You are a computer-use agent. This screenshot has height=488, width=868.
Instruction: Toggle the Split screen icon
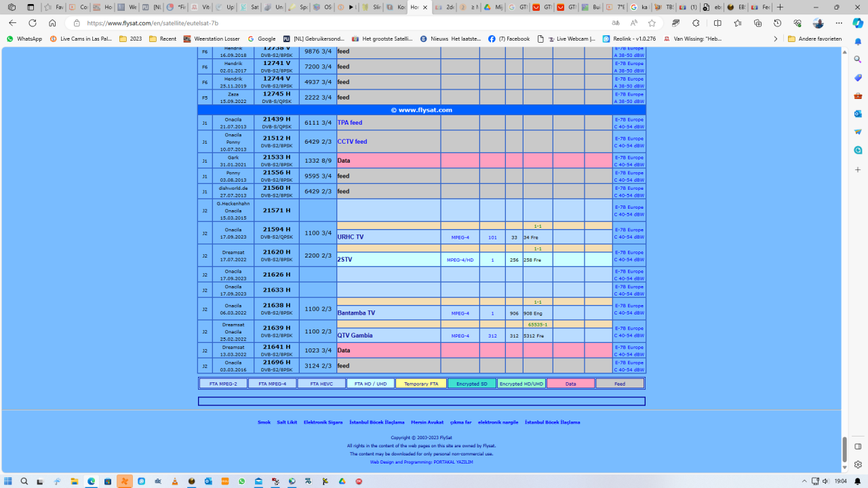click(x=717, y=23)
